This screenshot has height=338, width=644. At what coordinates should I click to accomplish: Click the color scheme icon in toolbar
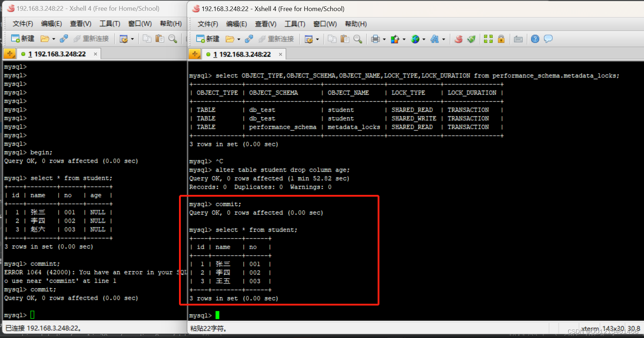[395, 39]
